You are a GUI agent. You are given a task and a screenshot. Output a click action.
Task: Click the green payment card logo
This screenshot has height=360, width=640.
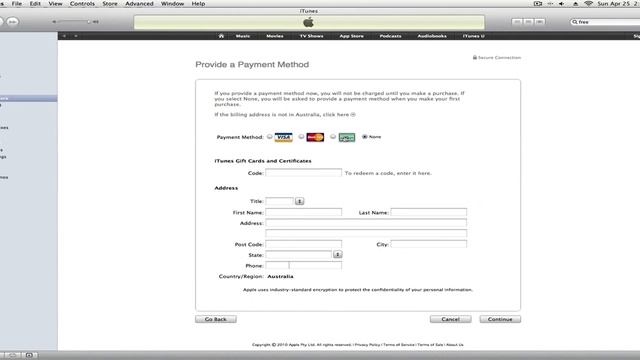pyautogui.click(x=347, y=137)
